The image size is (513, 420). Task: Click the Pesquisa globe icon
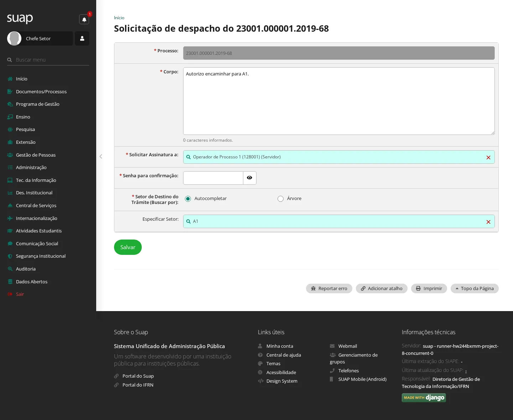10,130
